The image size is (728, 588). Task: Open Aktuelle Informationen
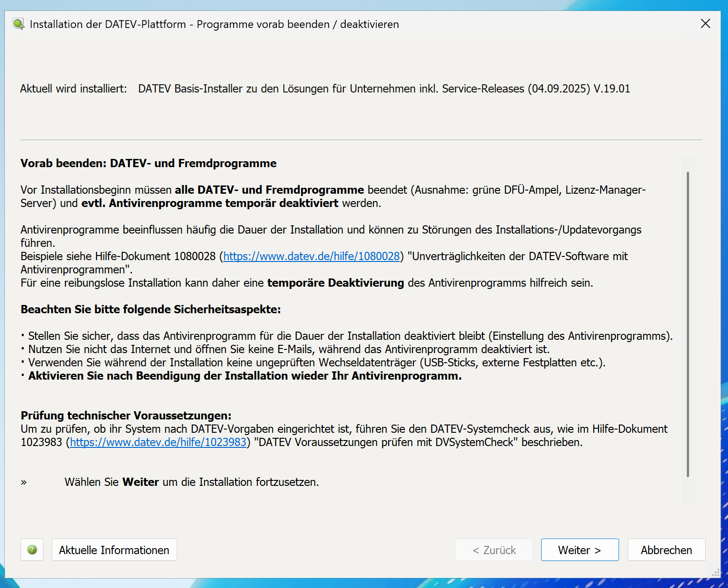pos(114,550)
